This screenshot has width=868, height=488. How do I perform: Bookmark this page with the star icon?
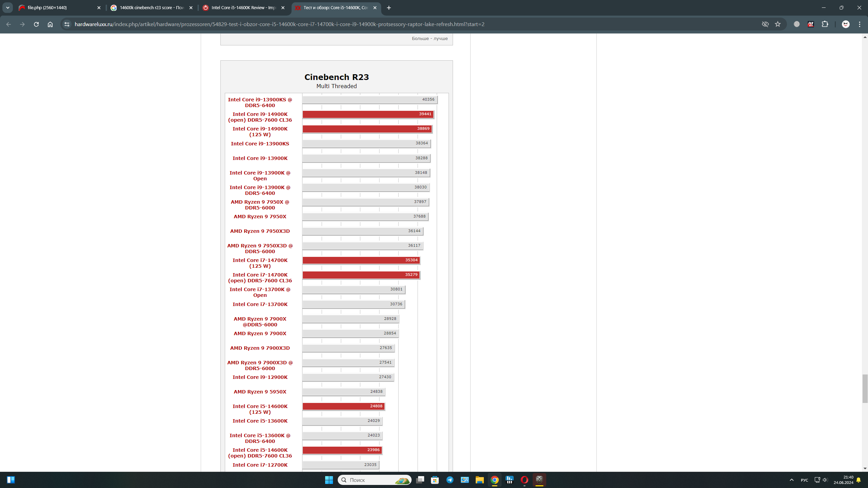pyautogui.click(x=778, y=24)
